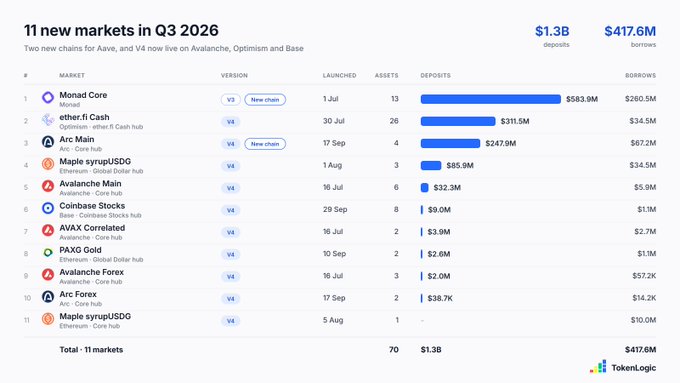
Task: Click the BORROWS column header
Action: click(x=641, y=75)
